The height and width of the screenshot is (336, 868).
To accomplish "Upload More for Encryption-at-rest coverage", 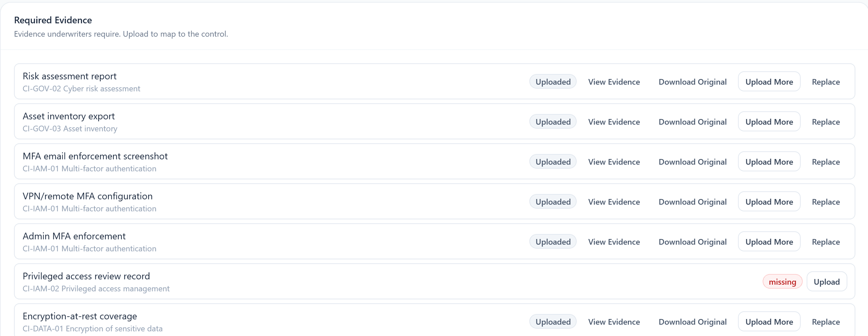I will 769,322.
